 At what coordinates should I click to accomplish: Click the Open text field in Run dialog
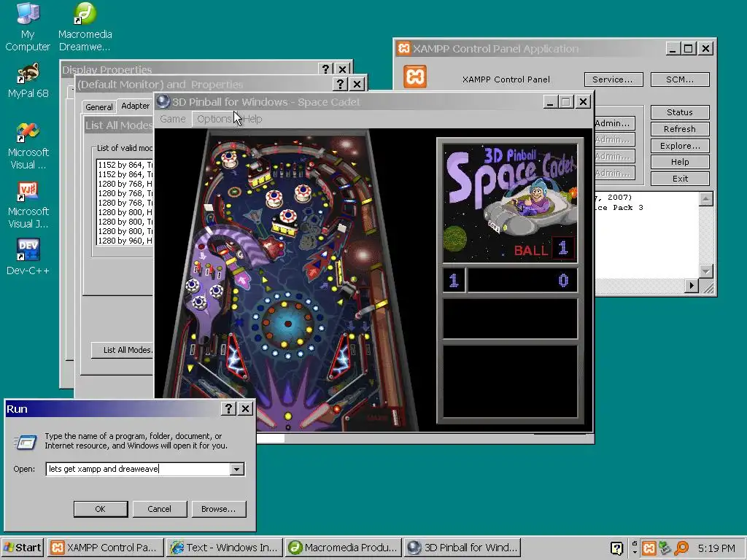pyautogui.click(x=138, y=469)
